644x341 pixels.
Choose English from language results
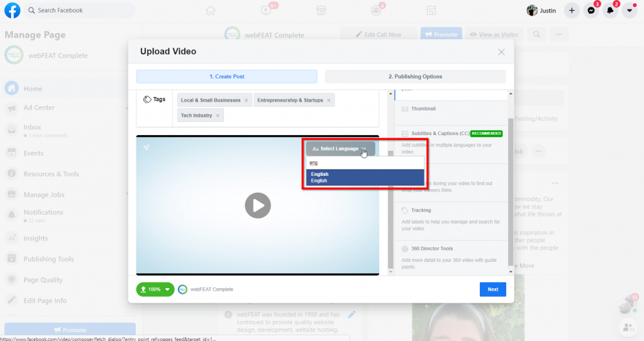[365, 177]
